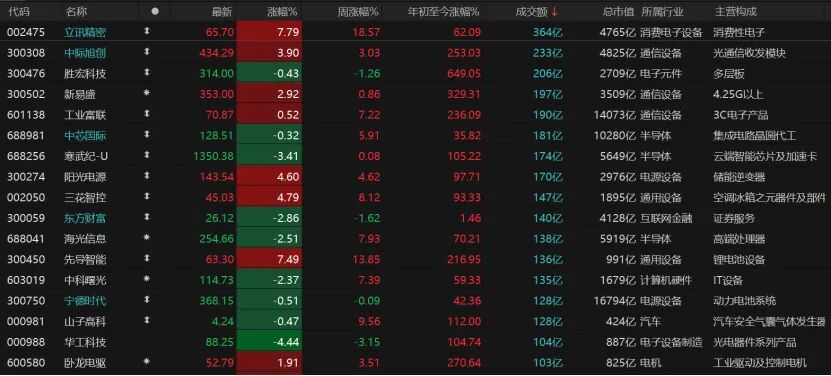Click the 周涨幅% column header
The image size is (831, 376).
pyautogui.click(x=358, y=11)
